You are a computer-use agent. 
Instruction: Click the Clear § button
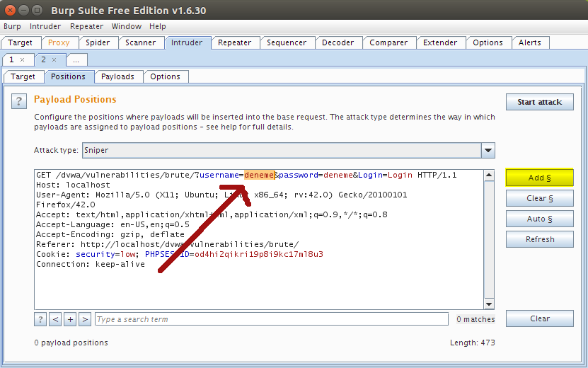[540, 198]
